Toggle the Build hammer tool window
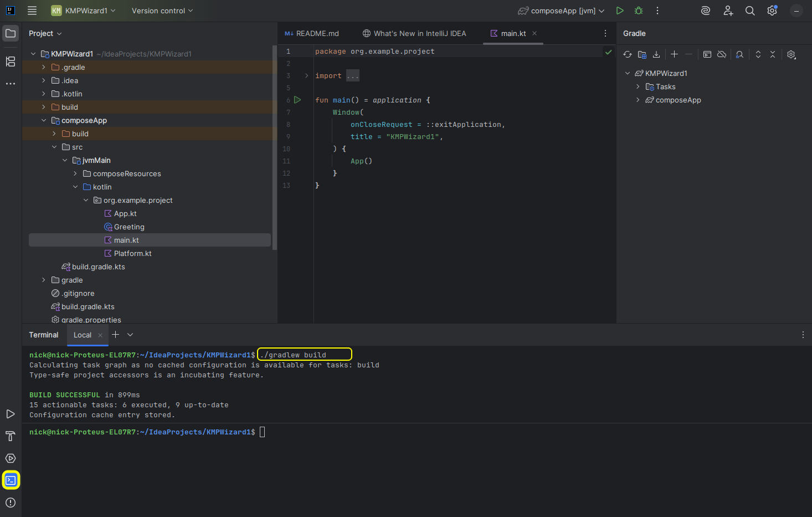Image resolution: width=812 pixels, height=517 pixels. pos(11,436)
